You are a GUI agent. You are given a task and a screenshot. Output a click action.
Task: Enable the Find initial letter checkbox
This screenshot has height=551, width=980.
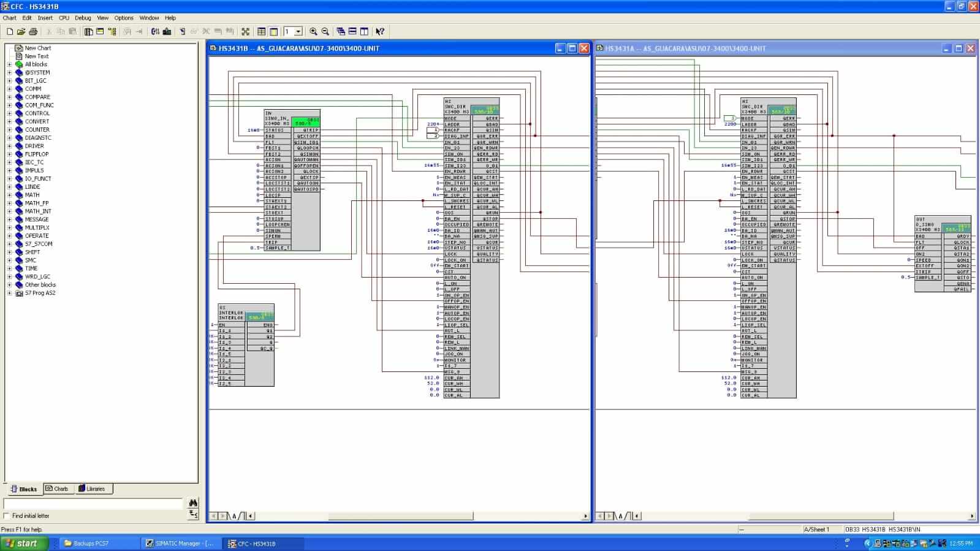pyautogui.click(x=7, y=516)
